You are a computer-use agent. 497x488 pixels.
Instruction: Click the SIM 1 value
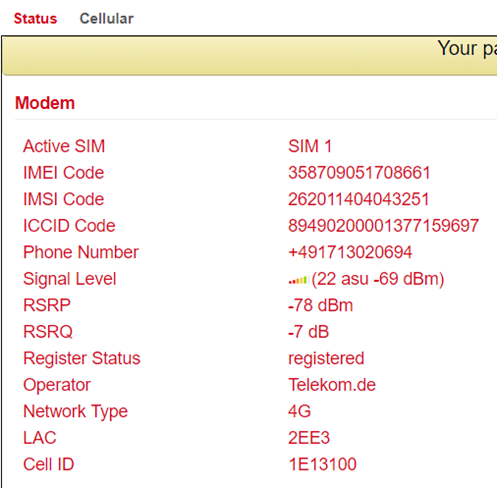[310, 146]
